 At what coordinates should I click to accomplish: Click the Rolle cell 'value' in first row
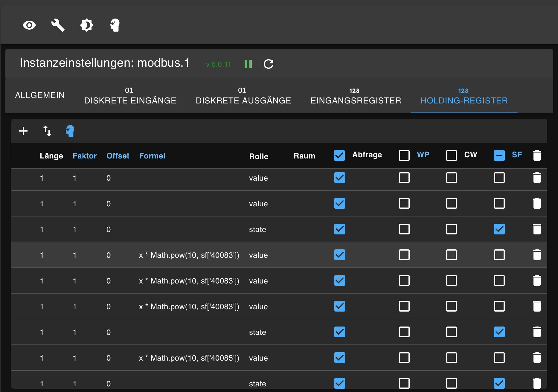[x=258, y=178]
